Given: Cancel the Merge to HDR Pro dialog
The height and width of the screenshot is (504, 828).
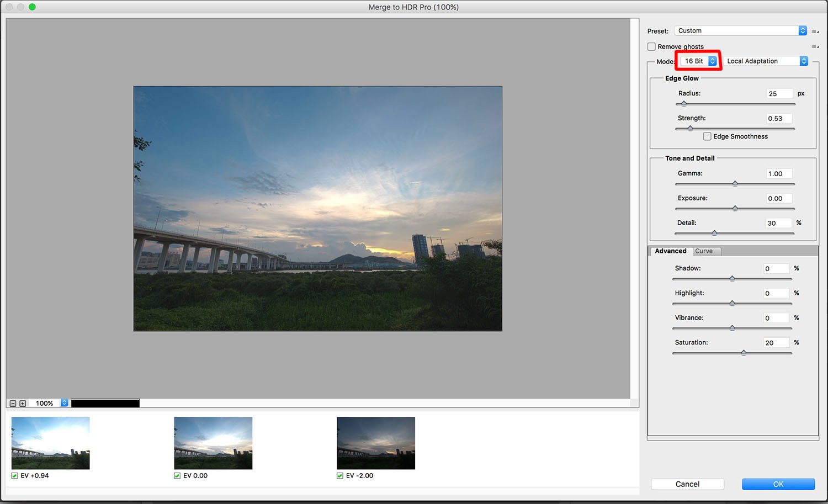Looking at the screenshot, I should click(687, 484).
